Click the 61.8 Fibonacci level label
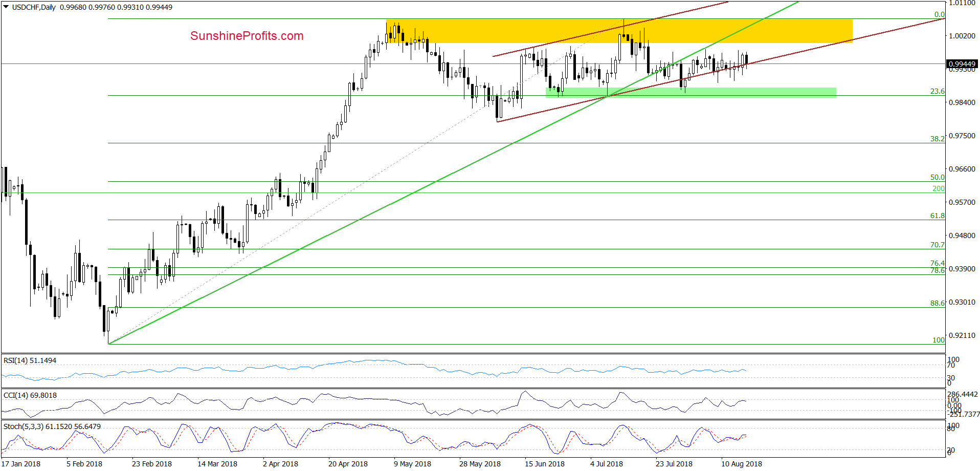 coord(937,216)
